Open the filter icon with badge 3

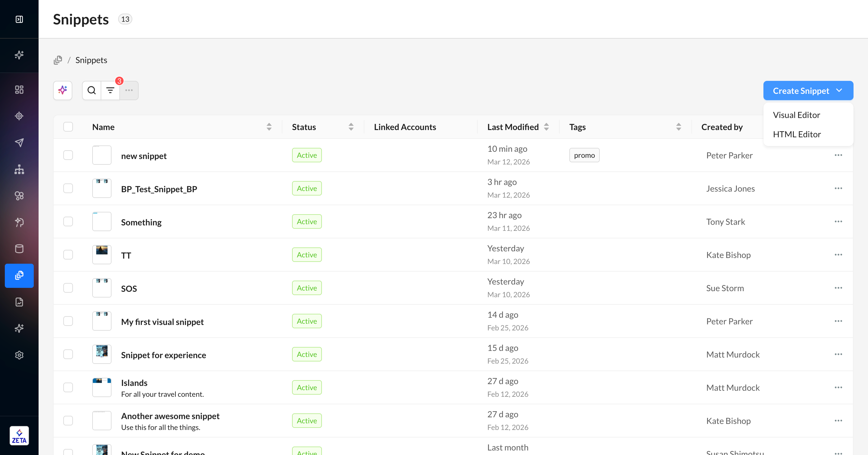click(110, 91)
